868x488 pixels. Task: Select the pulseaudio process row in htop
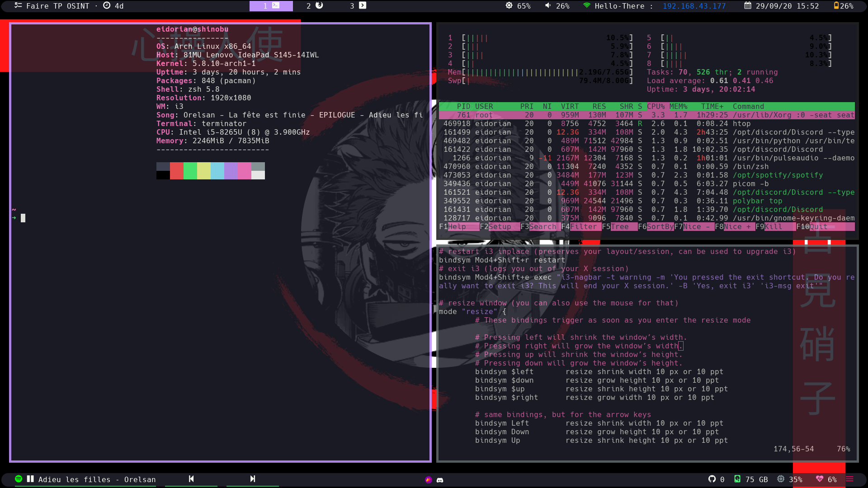coord(646,158)
